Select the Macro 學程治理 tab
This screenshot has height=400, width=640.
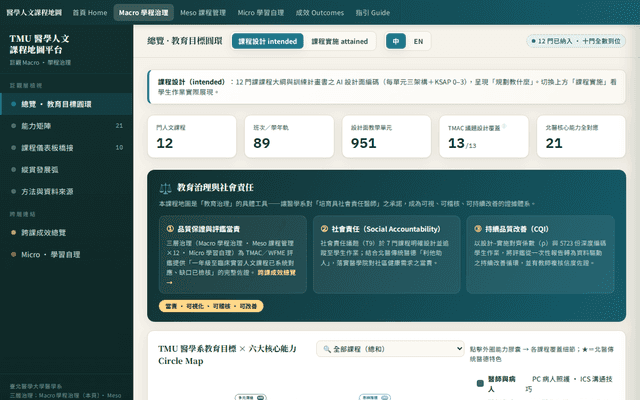143,13
